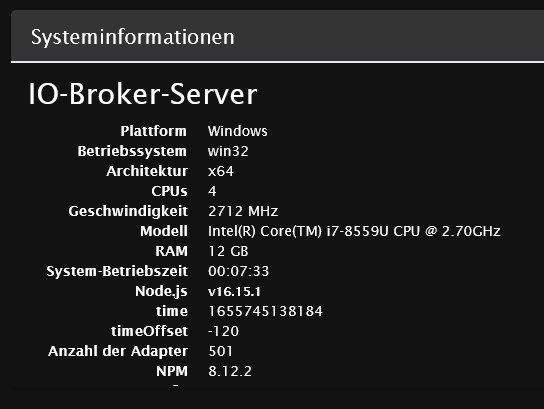Select the 2712 MHz speed value
The image size is (544, 409).
click(x=243, y=211)
